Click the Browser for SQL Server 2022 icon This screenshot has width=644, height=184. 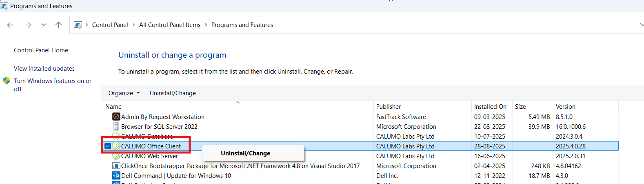click(116, 126)
